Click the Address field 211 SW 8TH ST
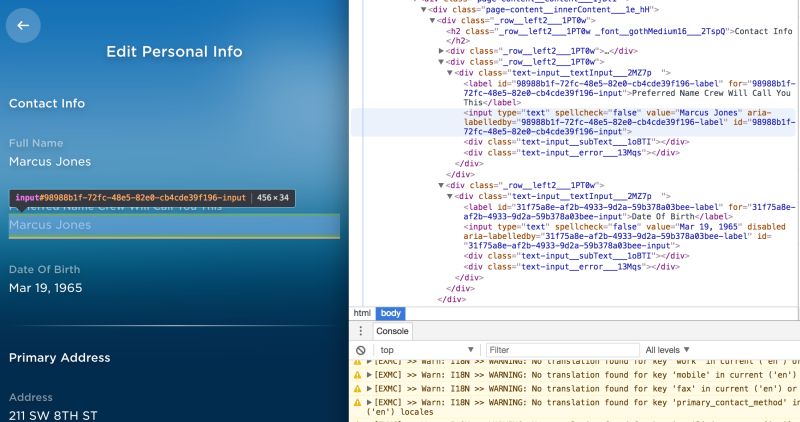 [x=53, y=415]
